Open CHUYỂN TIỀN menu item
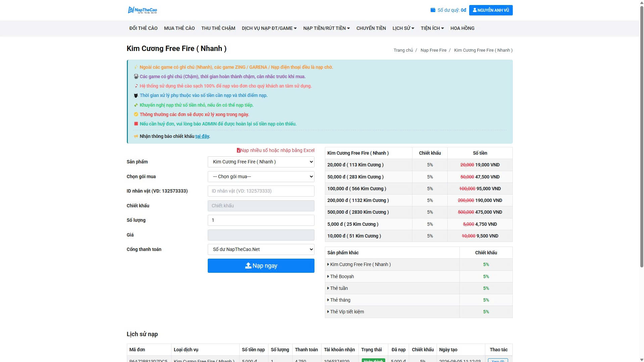The width and height of the screenshot is (644, 362). [x=371, y=28]
